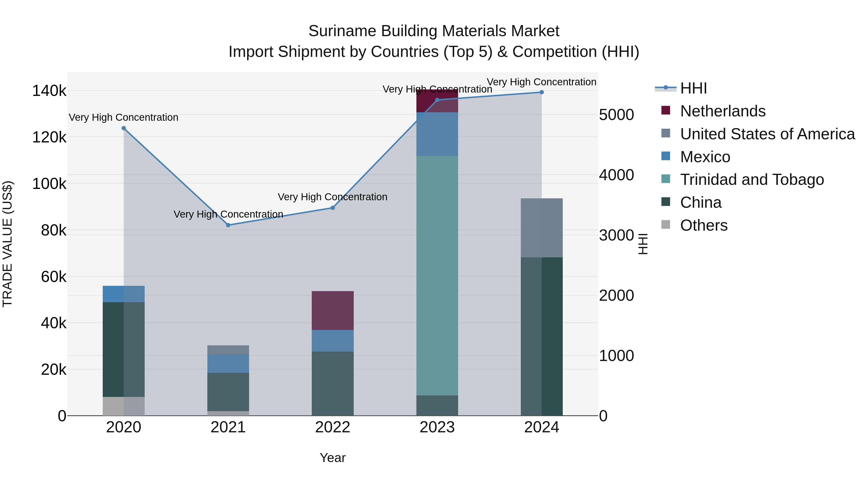Click the China bar segment in 2021
868x488 pixels.
click(228, 392)
